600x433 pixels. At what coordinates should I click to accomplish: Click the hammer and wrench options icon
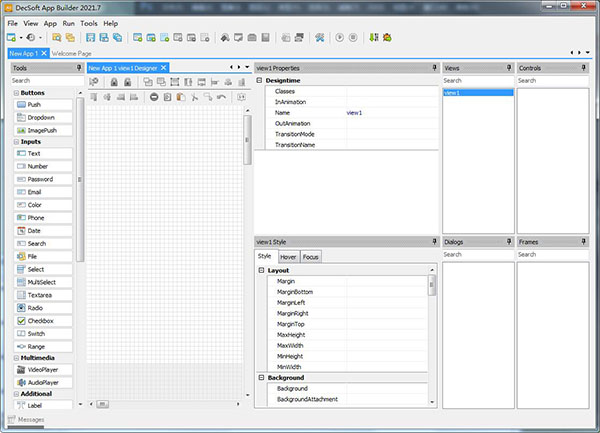[x=320, y=37]
